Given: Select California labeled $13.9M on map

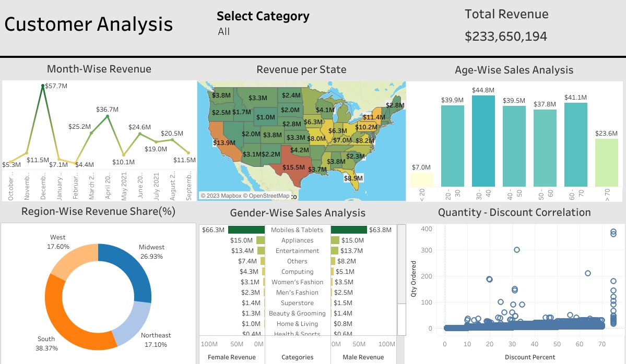Looking at the screenshot, I should pyautogui.click(x=224, y=142).
